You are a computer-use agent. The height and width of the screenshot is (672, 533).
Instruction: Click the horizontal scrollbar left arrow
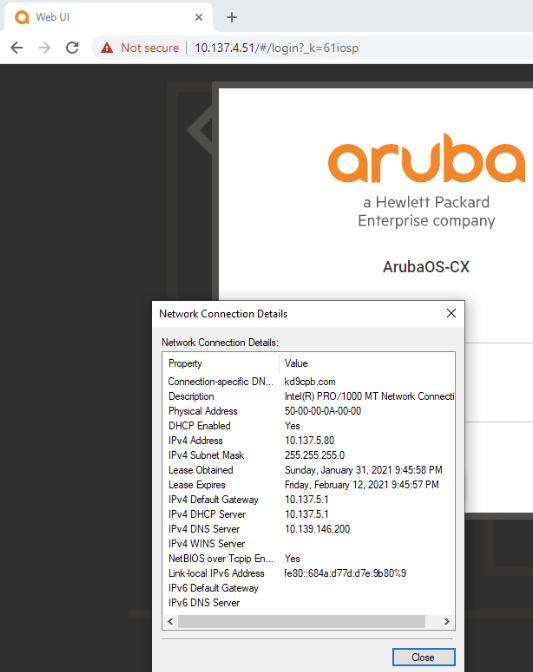[x=170, y=621]
